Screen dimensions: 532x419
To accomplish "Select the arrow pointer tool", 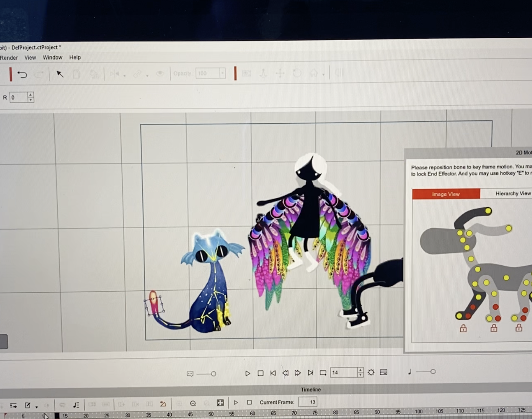I will (x=60, y=74).
